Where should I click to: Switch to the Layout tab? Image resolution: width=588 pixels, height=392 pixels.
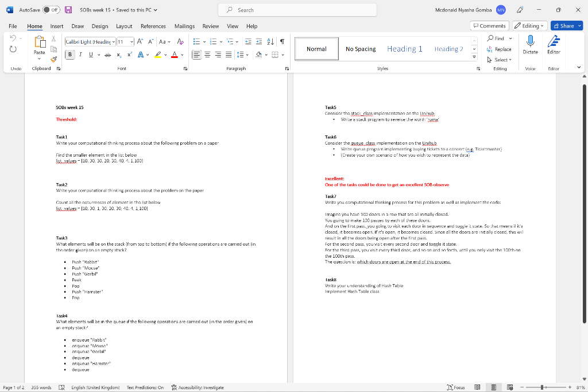[124, 26]
